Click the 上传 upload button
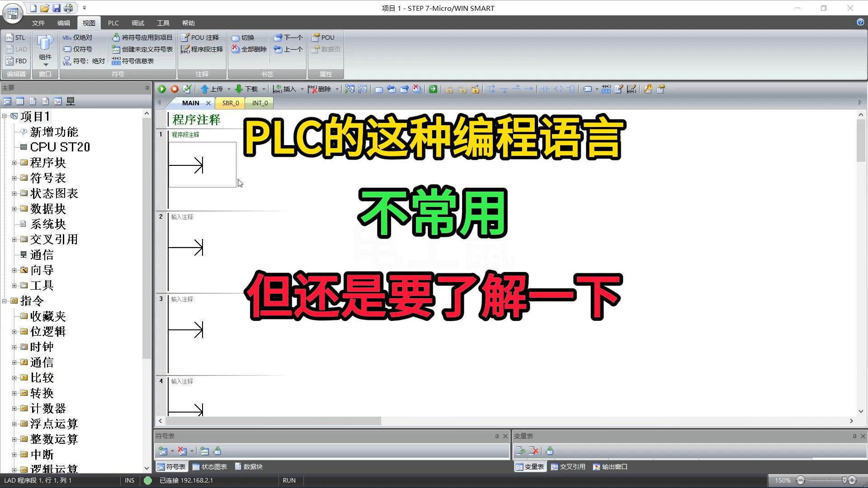This screenshot has width=868, height=488. pyautogui.click(x=212, y=89)
